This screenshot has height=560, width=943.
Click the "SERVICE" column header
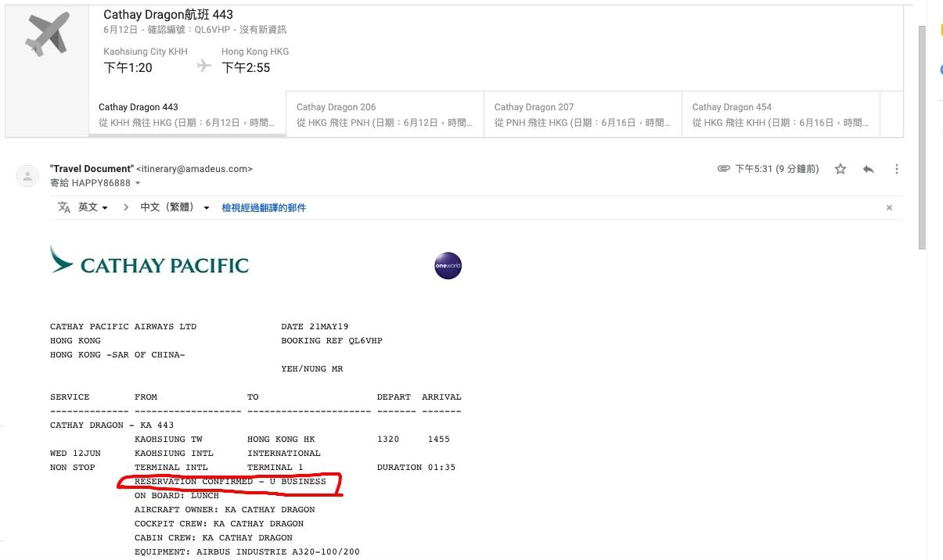pyautogui.click(x=70, y=397)
